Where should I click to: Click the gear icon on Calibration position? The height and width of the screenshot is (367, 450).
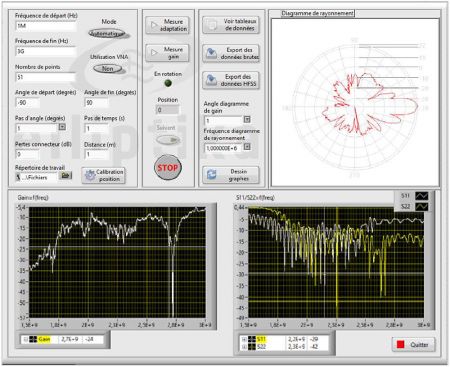coord(90,175)
